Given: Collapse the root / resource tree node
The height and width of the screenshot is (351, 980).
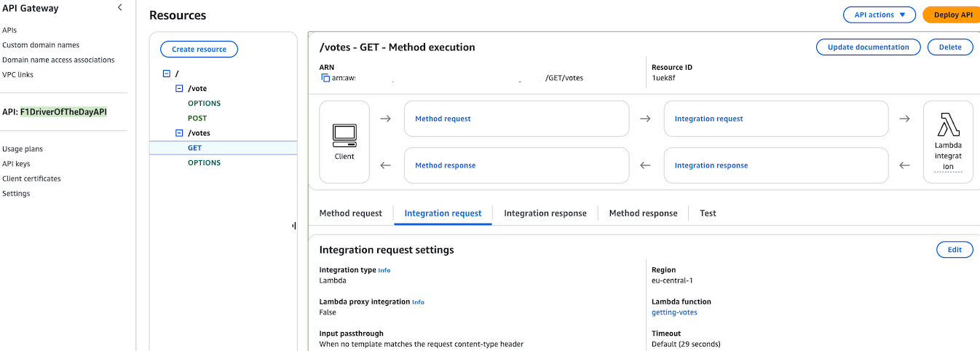Looking at the screenshot, I should click(167, 74).
